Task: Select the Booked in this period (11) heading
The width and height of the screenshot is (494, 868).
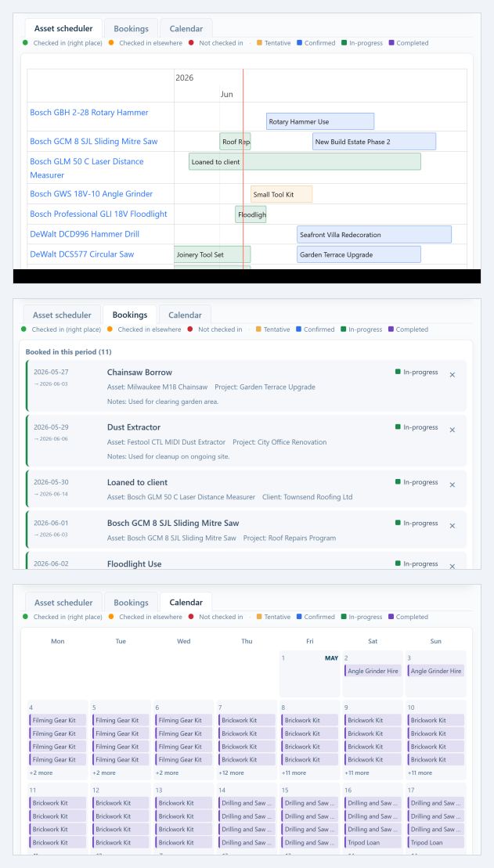Action: pos(69,352)
